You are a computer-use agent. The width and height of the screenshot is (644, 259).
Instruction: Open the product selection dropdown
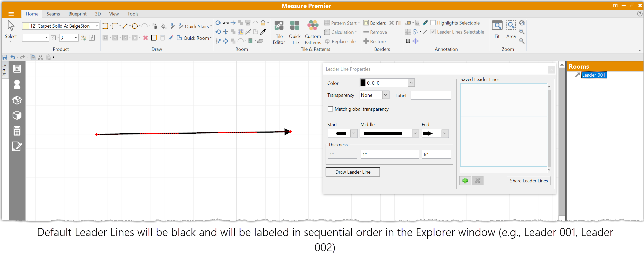(x=97, y=26)
